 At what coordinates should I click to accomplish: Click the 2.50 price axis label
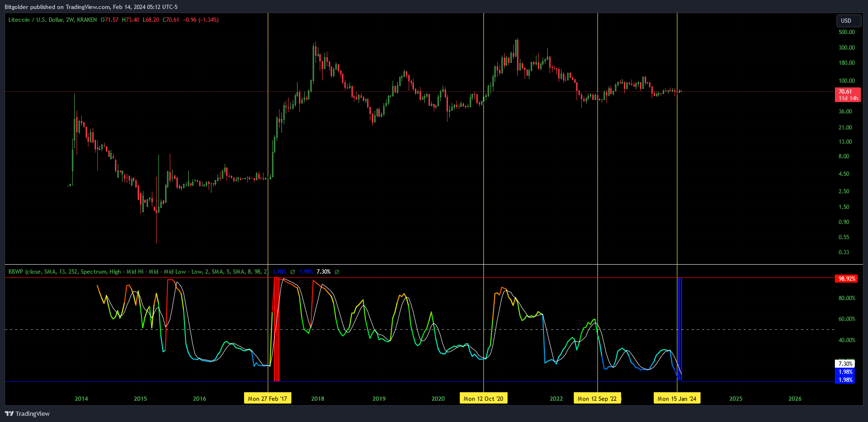[844, 191]
